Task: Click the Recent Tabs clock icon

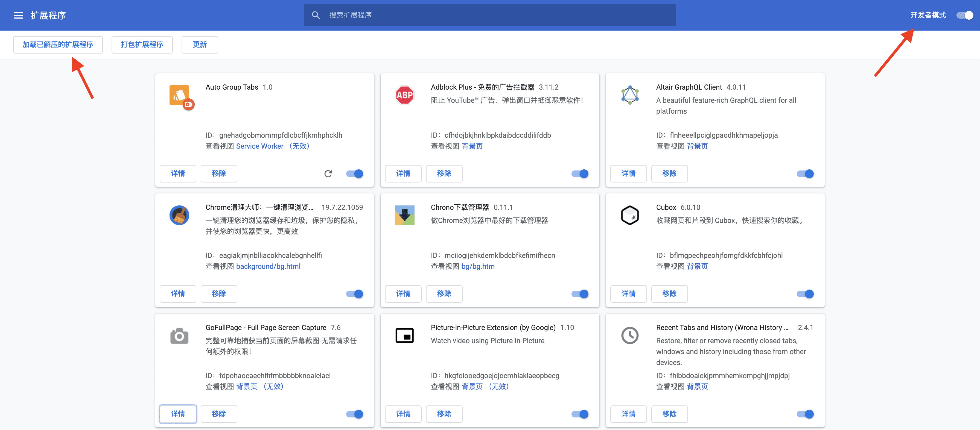Action: pyautogui.click(x=630, y=335)
